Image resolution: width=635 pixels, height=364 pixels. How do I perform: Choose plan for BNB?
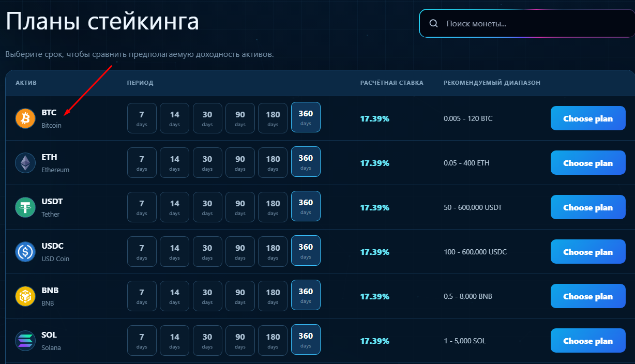588,296
